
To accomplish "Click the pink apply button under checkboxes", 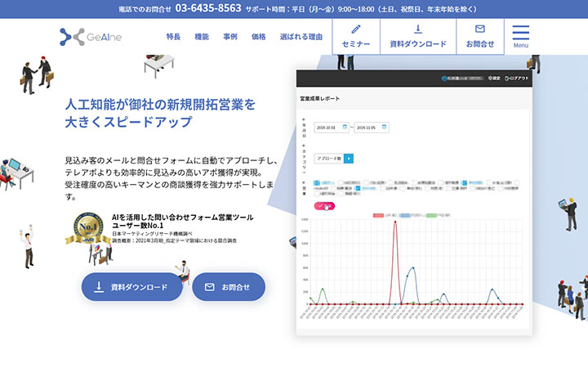I will coord(324,206).
